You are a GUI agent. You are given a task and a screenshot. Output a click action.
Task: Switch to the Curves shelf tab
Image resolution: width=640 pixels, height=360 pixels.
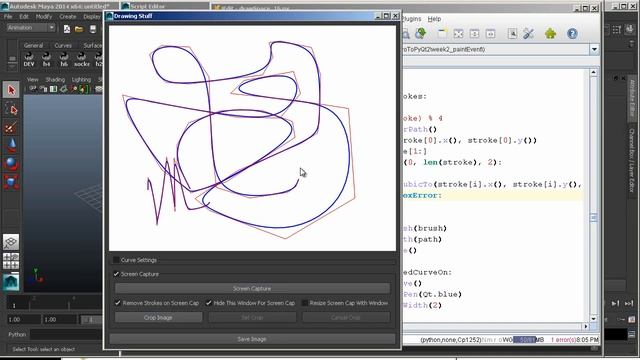63,45
